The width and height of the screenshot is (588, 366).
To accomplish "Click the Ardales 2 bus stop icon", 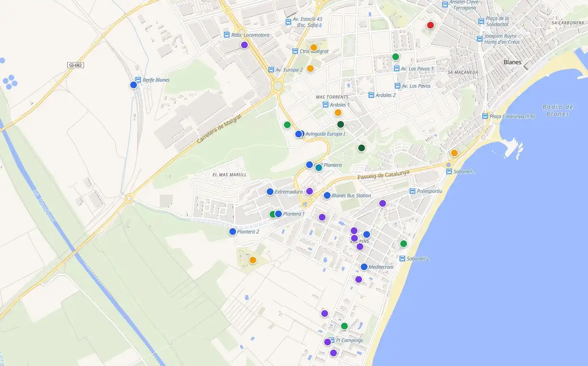I will [x=371, y=95].
